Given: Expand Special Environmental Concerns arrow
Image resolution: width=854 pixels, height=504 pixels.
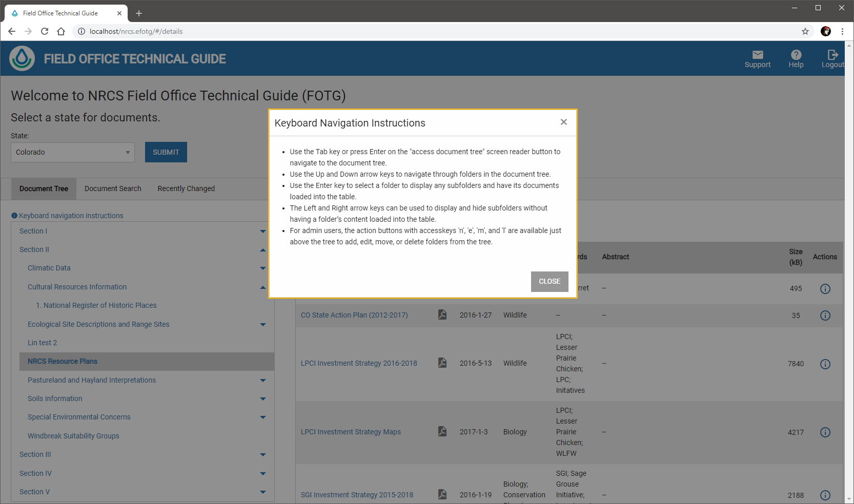Looking at the screenshot, I should pyautogui.click(x=263, y=417).
